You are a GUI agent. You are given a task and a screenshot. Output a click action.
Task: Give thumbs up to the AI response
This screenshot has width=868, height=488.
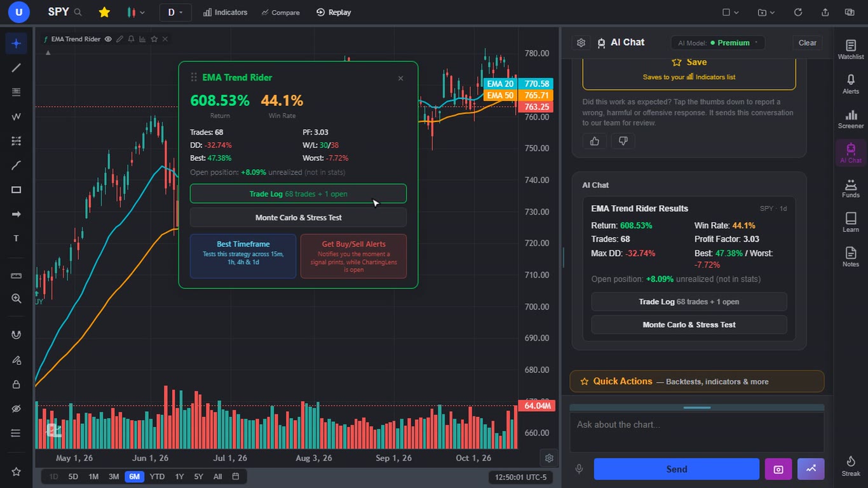595,141
